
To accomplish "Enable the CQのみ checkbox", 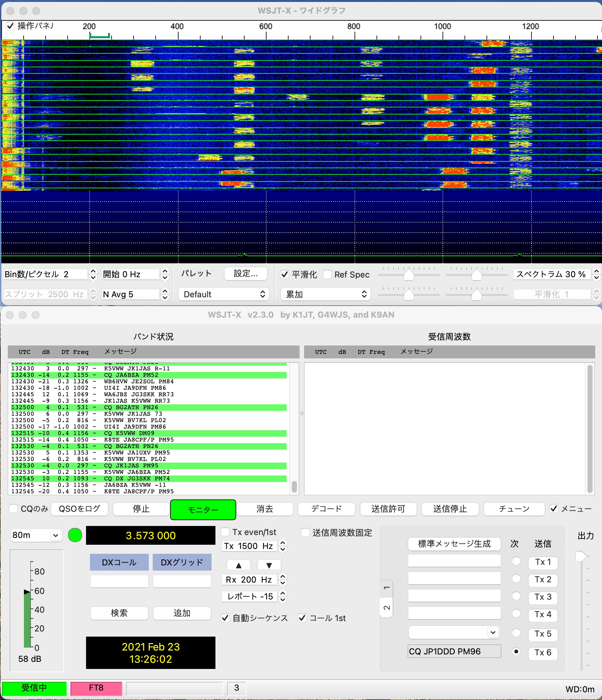I will click(x=14, y=509).
